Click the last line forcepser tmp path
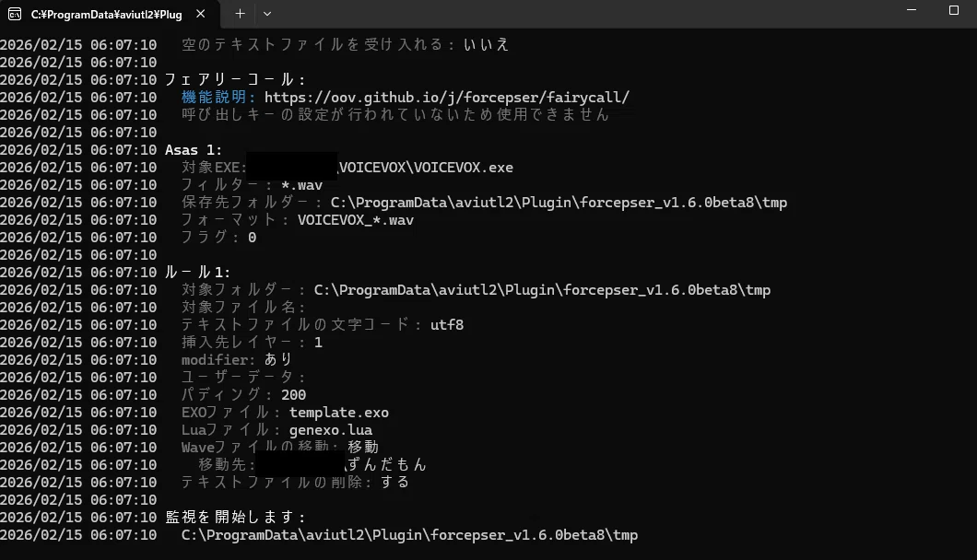The width and height of the screenshot is (977, 560). (409, 535)
